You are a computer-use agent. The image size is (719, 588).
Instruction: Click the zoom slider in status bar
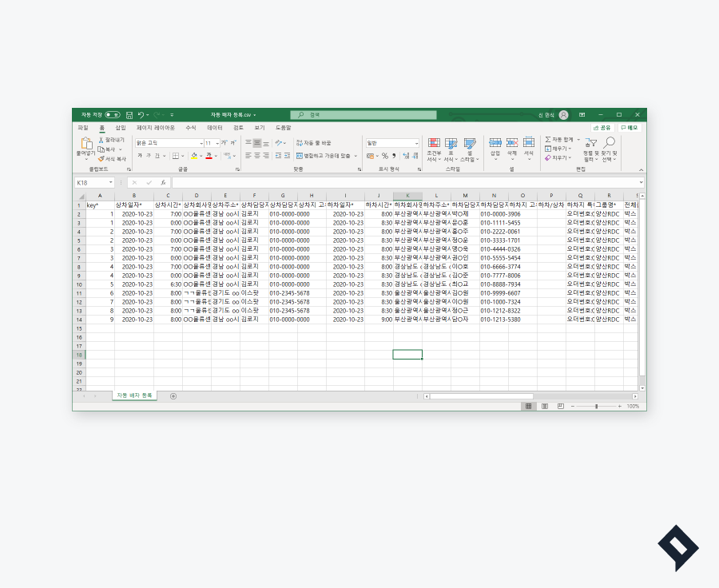[x=597, y=406]
